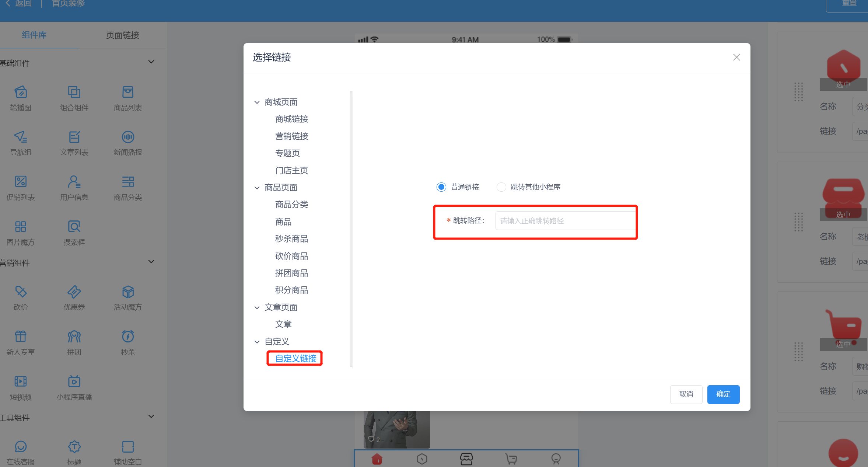Click the drag handle beside the hexagon nav icon
868x467 pixels.
[798, 91]
